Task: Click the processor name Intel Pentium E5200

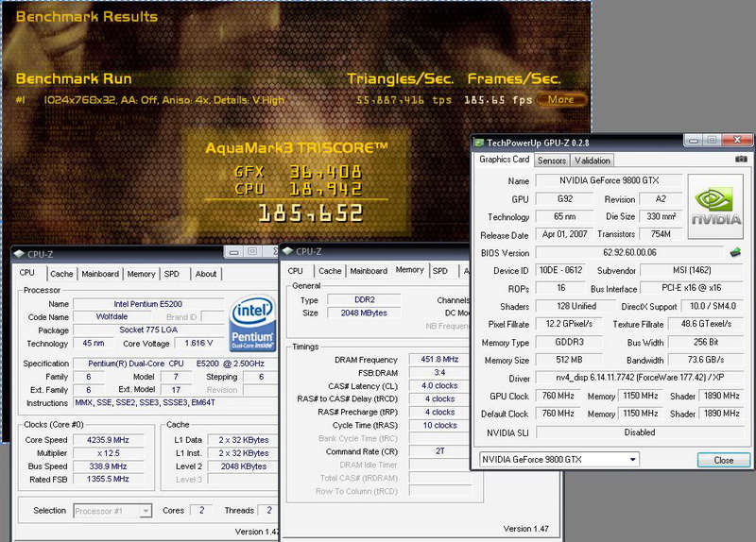Action: click(148, 304)
